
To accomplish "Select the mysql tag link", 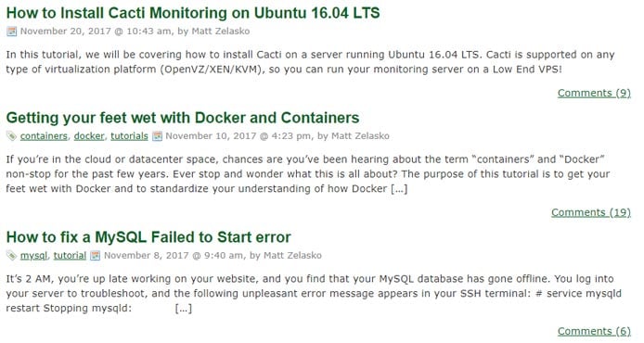I will coord(33,255).
